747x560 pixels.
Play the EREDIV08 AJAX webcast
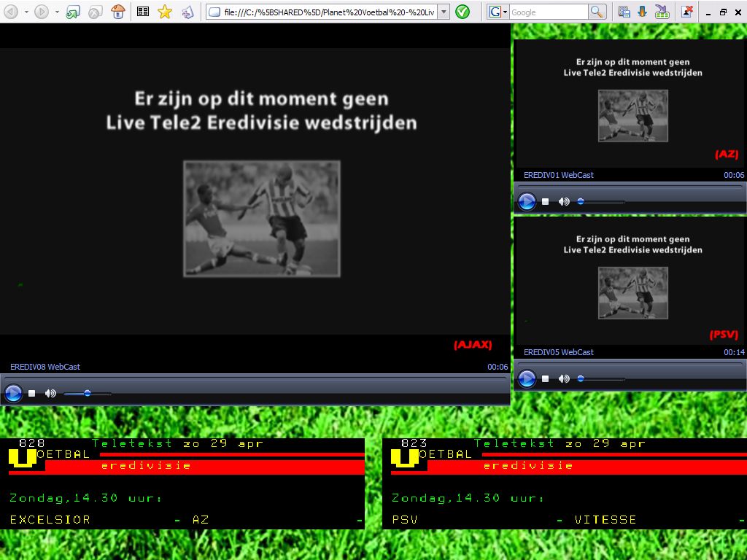13,393
